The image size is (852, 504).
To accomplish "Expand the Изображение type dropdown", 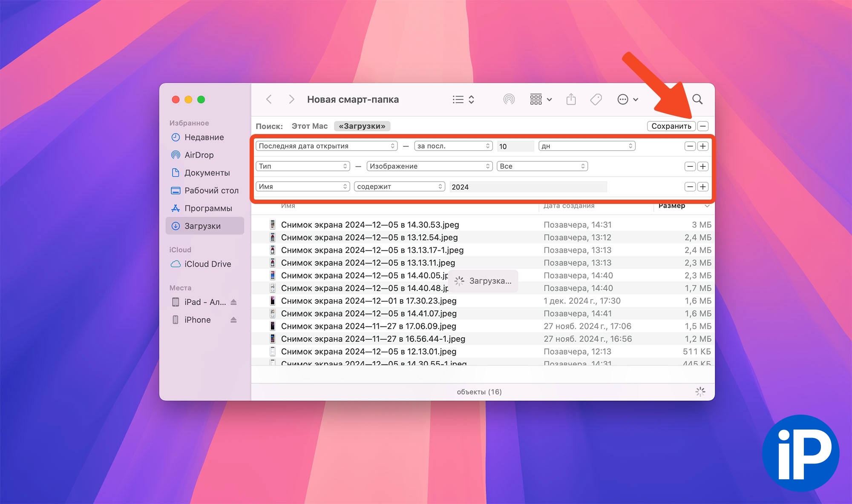I will 429,166.
